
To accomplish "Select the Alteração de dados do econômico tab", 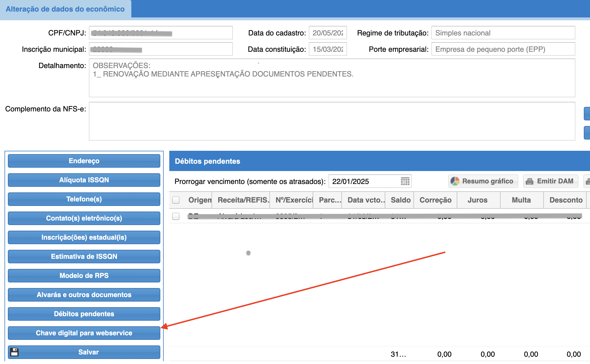I will 65,9.
